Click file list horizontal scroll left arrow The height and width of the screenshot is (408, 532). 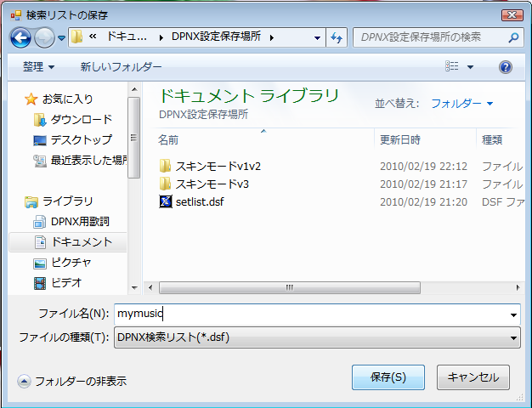(x=150, y=288)
